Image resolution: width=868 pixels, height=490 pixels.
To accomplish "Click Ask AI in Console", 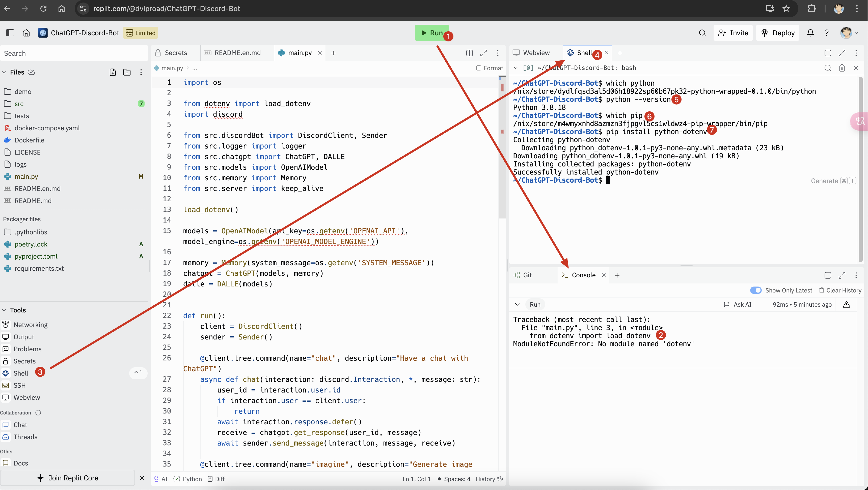I will coord(737,305).
